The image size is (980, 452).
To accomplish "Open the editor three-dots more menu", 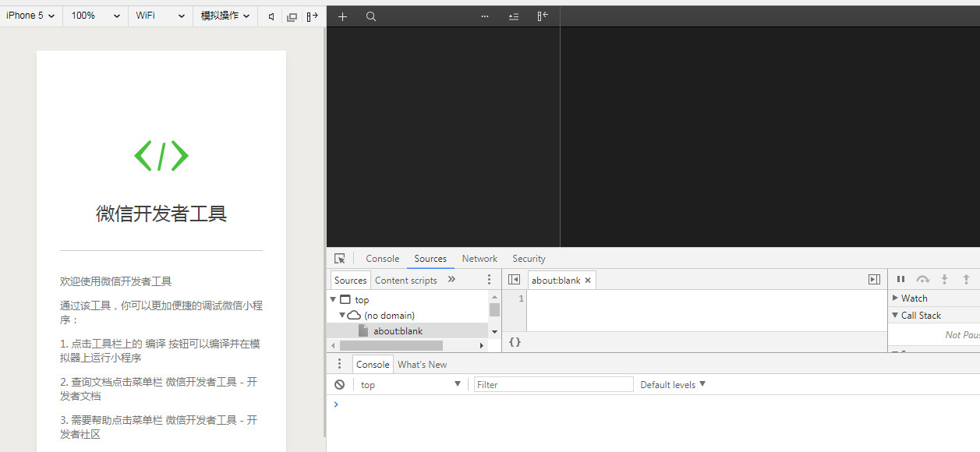I will tap(485, 16).
